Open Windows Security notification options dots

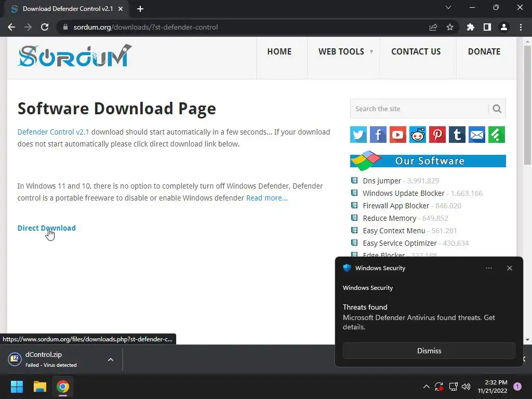pos(488,268)
